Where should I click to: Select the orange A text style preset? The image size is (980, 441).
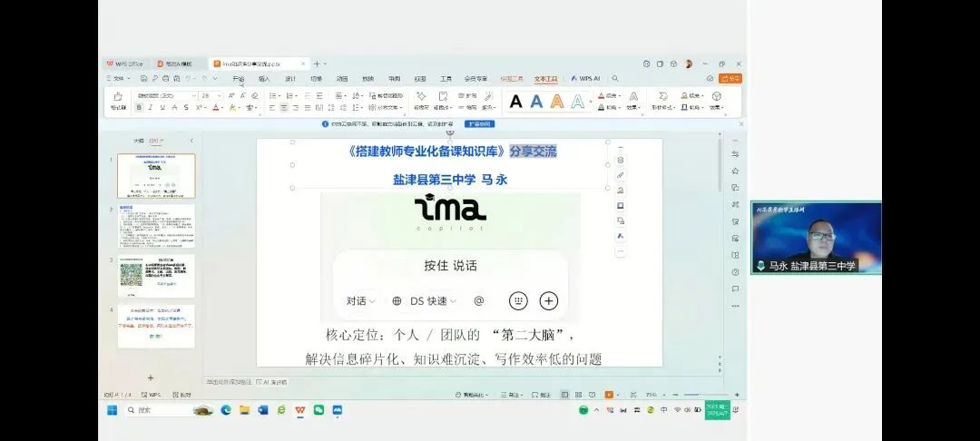click(x=557, y=102)
